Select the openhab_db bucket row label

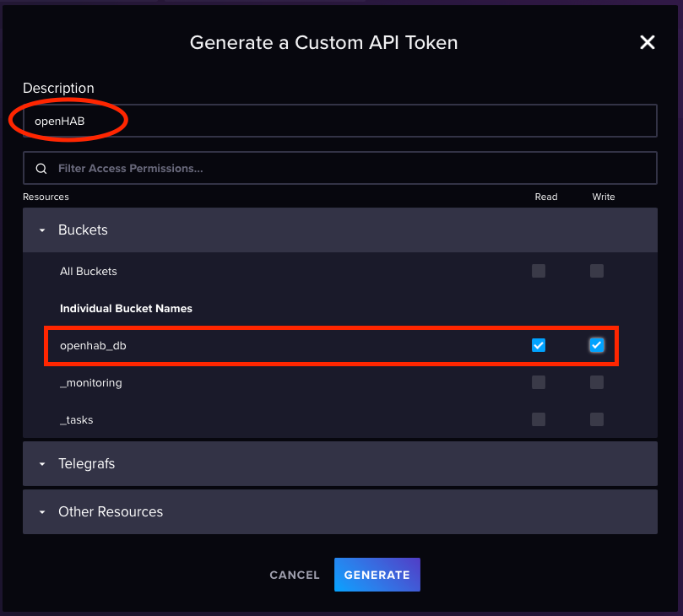tap(93, 345)
